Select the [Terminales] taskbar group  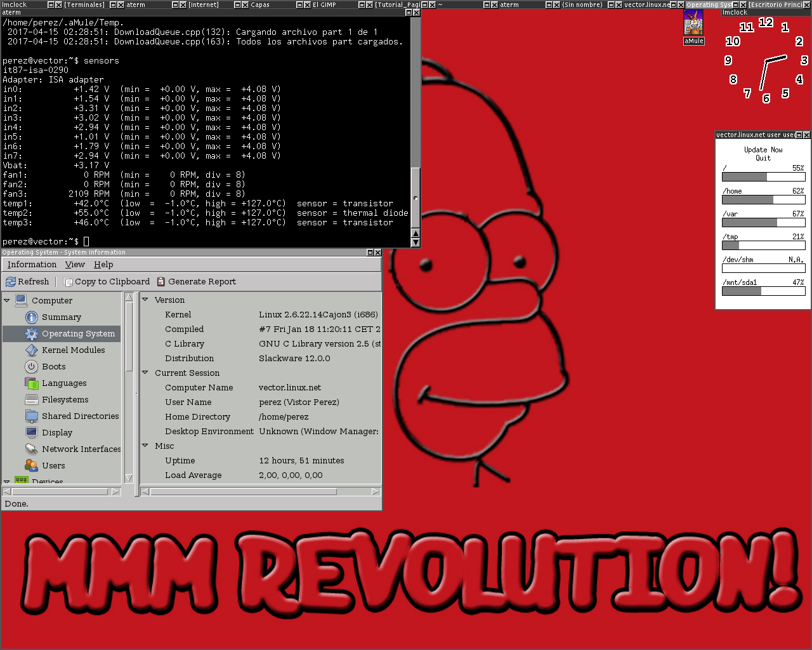(x=84, y=4)
